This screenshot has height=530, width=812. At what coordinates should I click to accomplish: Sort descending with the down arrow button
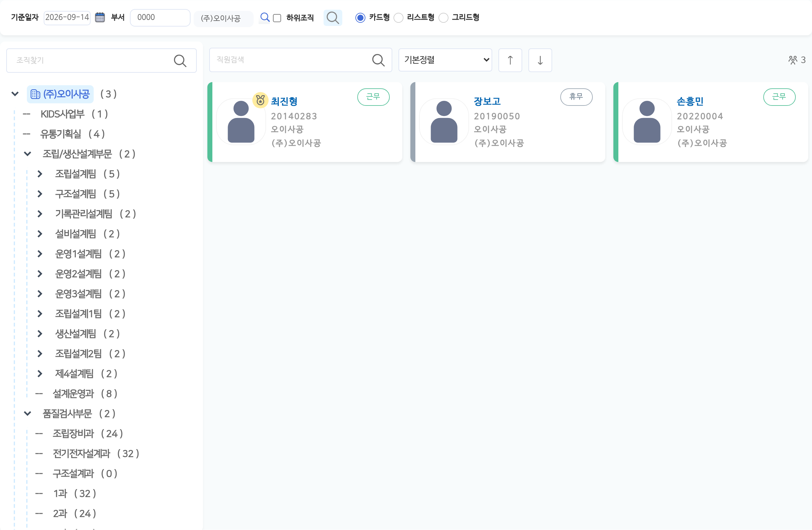tap(540, 60)
